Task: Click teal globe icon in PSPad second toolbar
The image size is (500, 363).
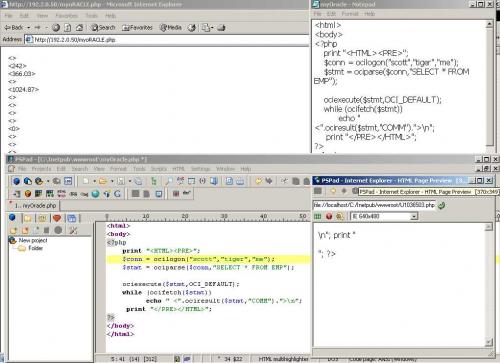Action: click(95, 194)
